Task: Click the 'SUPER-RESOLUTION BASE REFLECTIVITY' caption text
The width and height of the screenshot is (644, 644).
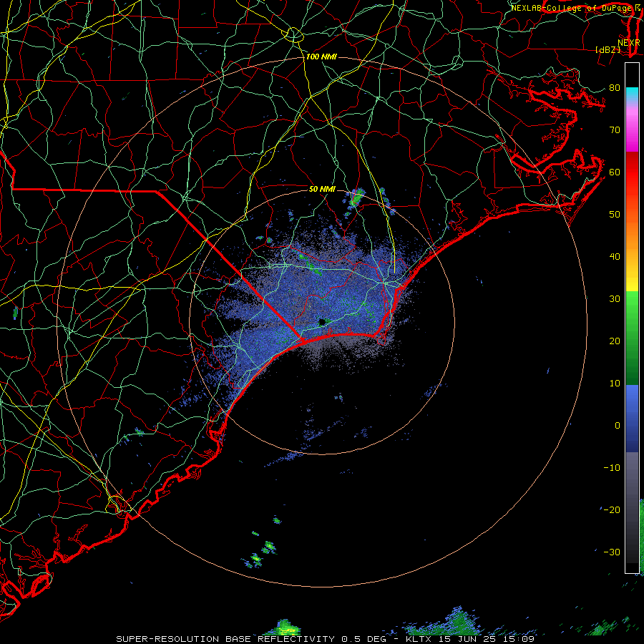Action: pos(225,639)
